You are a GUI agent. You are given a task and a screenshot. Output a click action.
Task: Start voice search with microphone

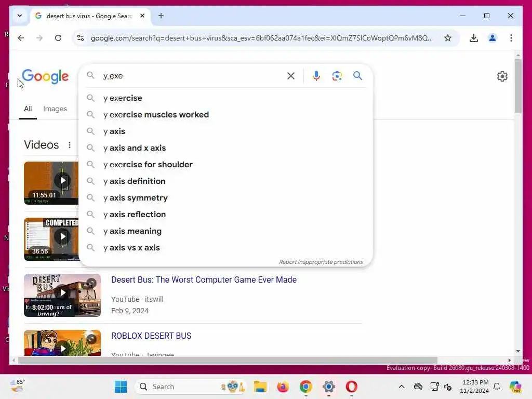pos(316,76)
